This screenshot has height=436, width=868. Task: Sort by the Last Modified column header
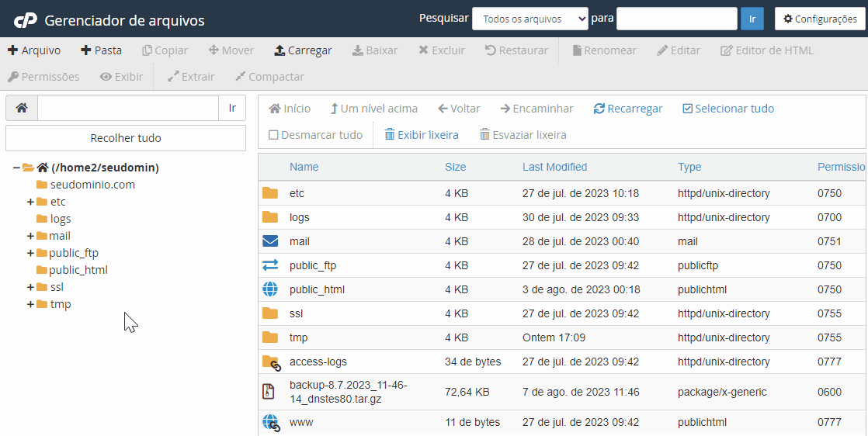tap(554, 167)
